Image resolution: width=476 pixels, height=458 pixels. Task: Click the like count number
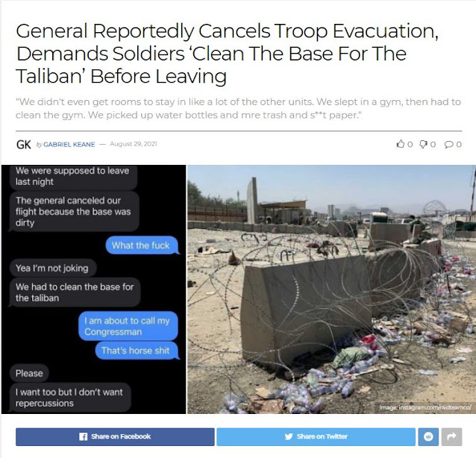[x=410, y=145]
